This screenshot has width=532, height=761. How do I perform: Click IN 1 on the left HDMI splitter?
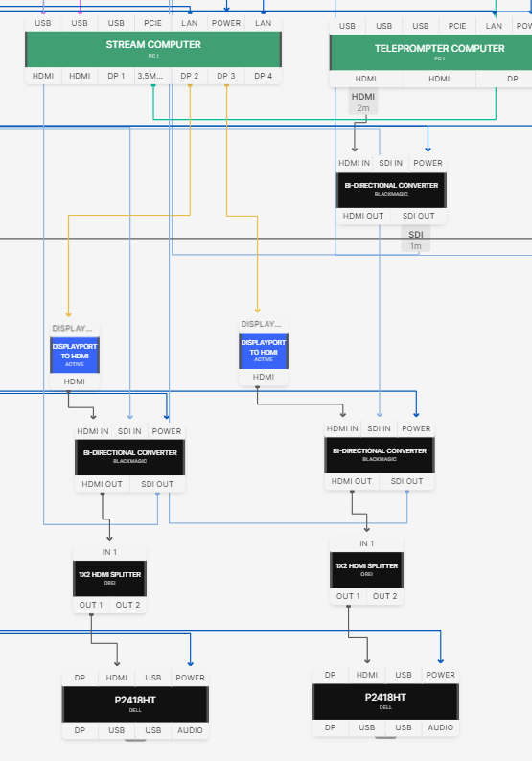tap(109, 552)
